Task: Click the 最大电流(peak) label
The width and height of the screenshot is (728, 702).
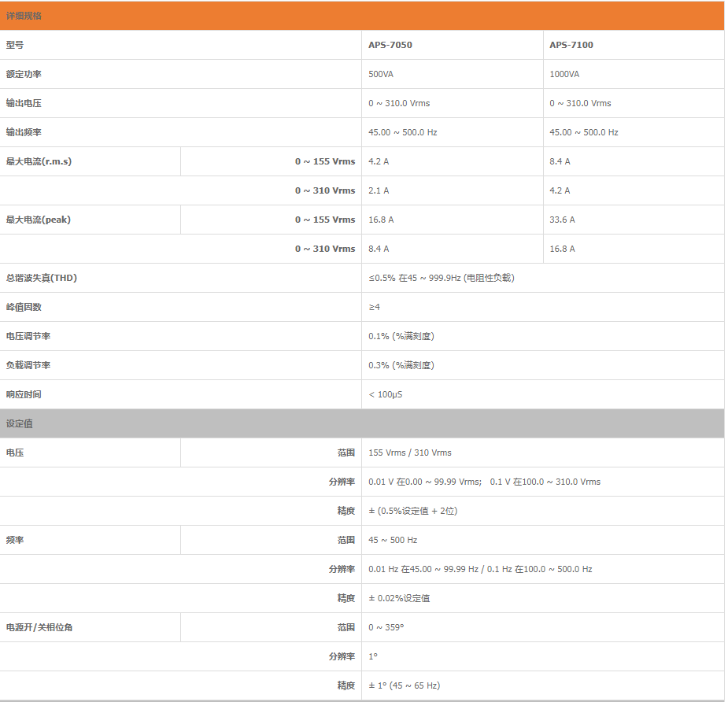Action: point(38,220)
